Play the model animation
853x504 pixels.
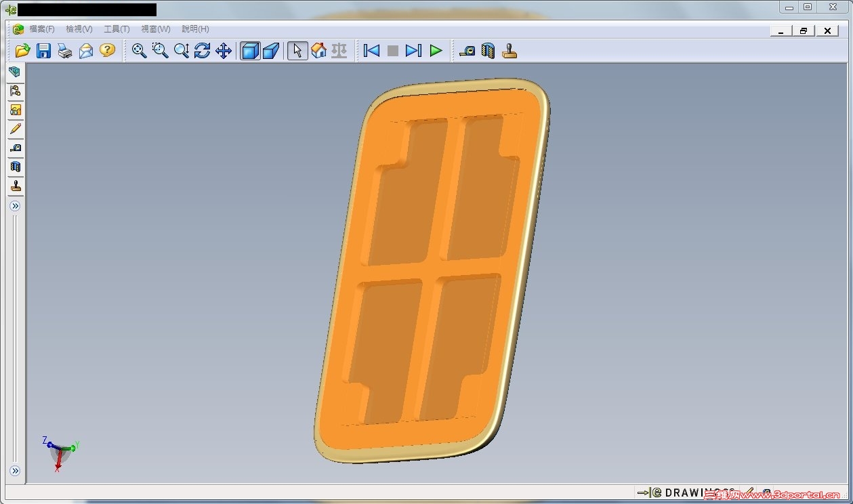436,51
